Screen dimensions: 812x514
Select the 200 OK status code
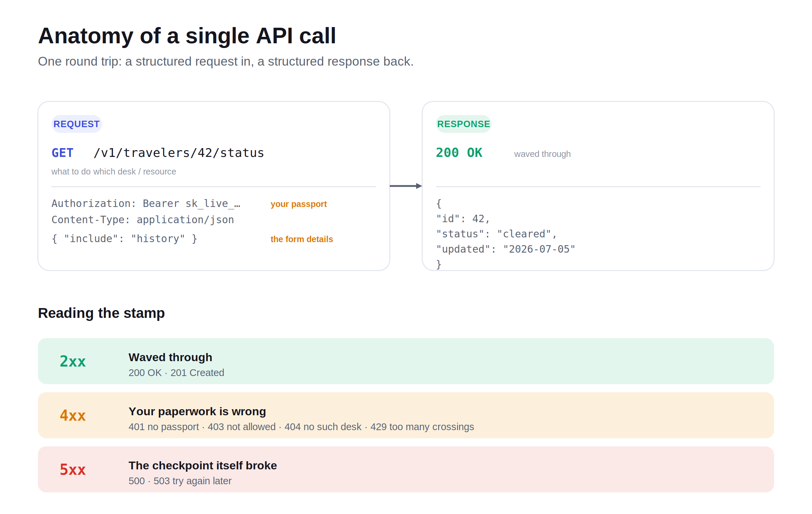click(x=459, y=153)
